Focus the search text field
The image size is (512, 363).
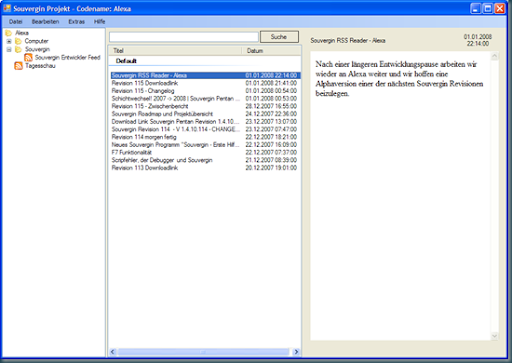pos(184,37)
